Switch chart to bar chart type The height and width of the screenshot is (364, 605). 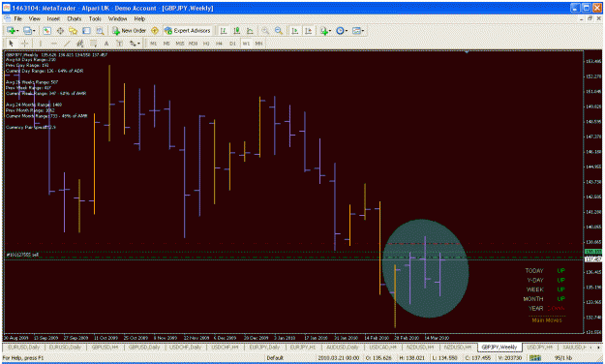pyautogui.click(x=224, y=30)
